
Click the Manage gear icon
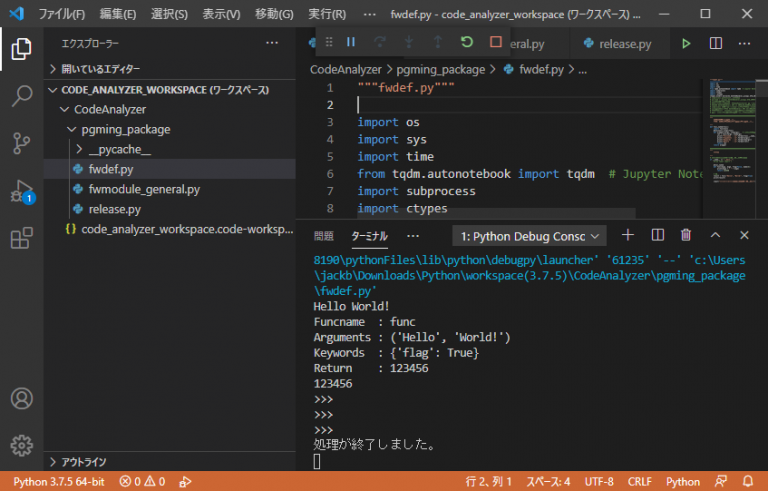click(21, 444)
